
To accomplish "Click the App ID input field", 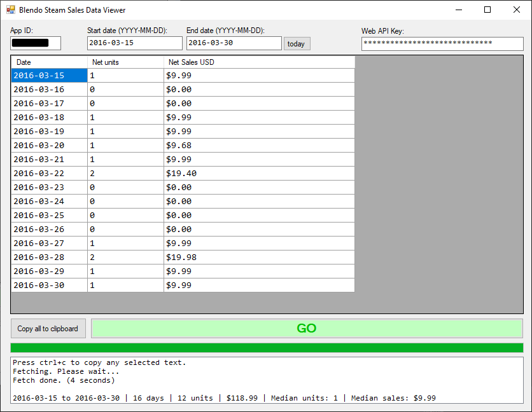I will [36, 43].
